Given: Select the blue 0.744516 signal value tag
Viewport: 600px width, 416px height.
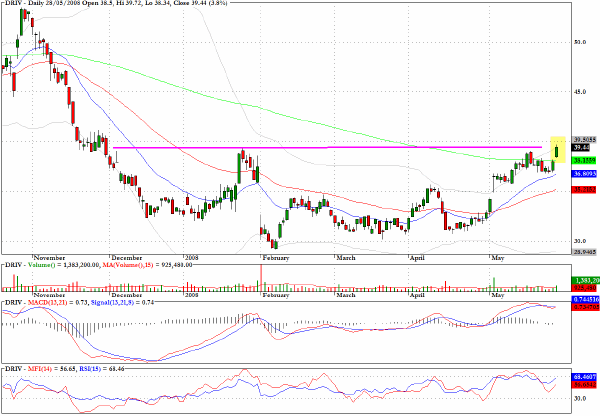Looking at the screenshot, I should pos(585,300).
